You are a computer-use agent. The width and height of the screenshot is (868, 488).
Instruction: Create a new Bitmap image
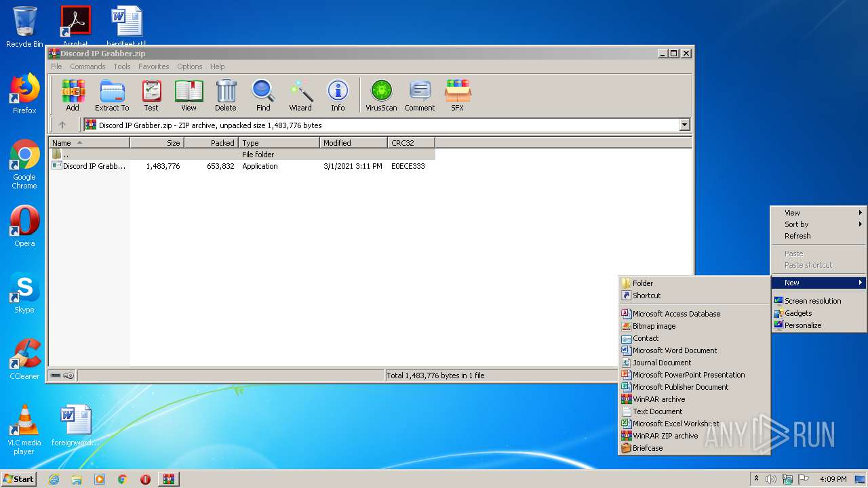click(x=694, y=326)
